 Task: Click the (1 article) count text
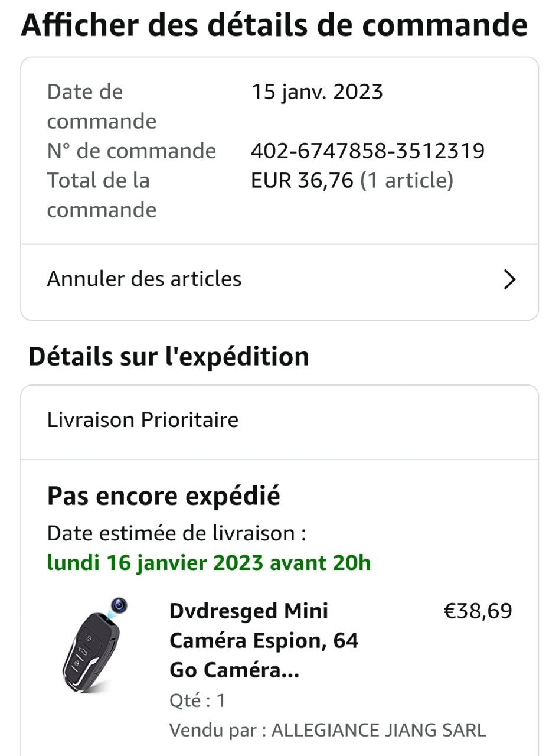point(407,181)
